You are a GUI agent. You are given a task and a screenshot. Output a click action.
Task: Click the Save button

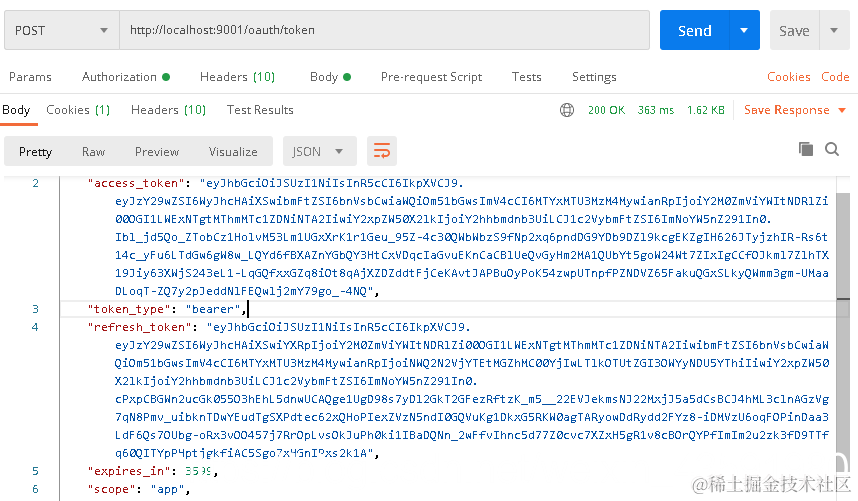(x=794, y=31)
